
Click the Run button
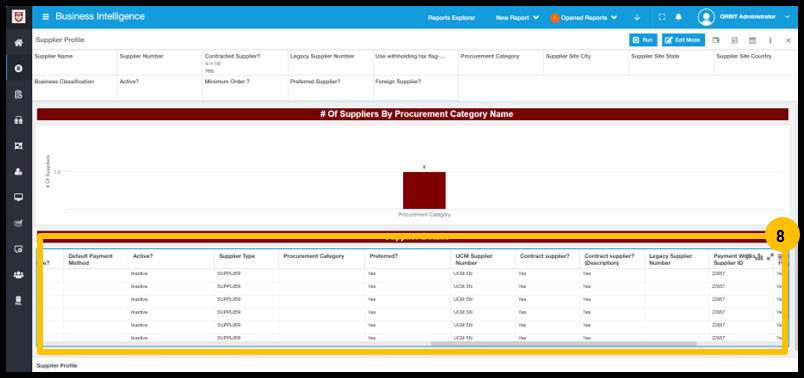(643, 40)
